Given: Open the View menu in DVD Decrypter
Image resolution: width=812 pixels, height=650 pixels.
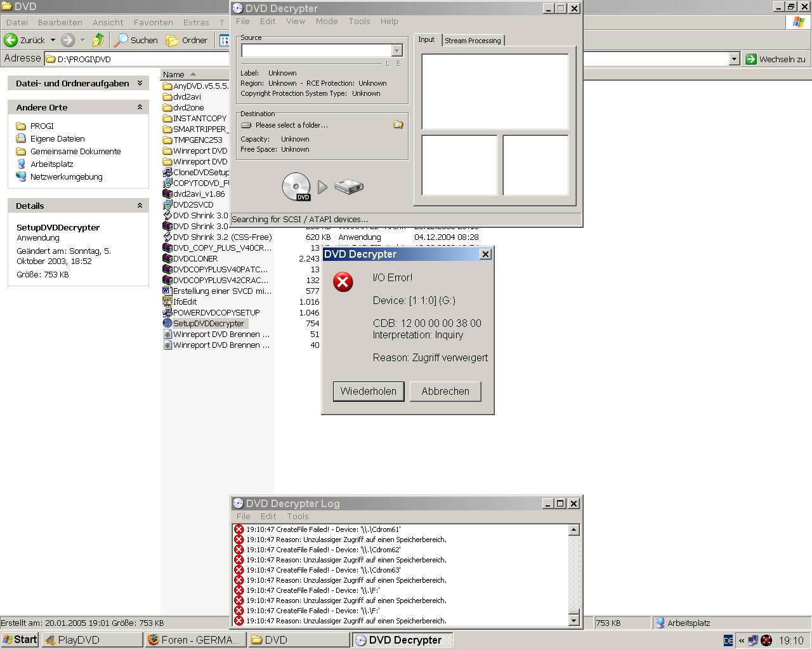Looking at the screenshot, I should 296,21.
